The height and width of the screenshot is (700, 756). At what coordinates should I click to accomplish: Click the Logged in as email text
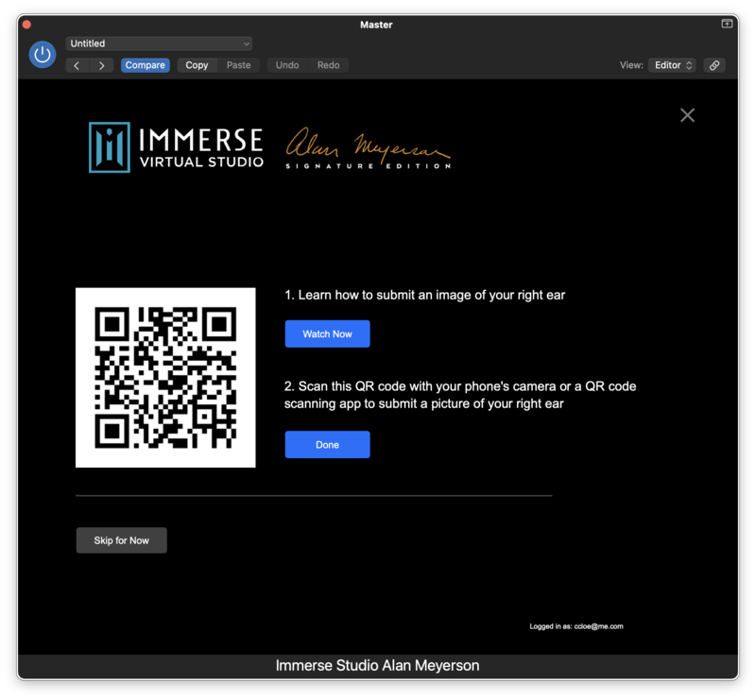coord(576,626)
